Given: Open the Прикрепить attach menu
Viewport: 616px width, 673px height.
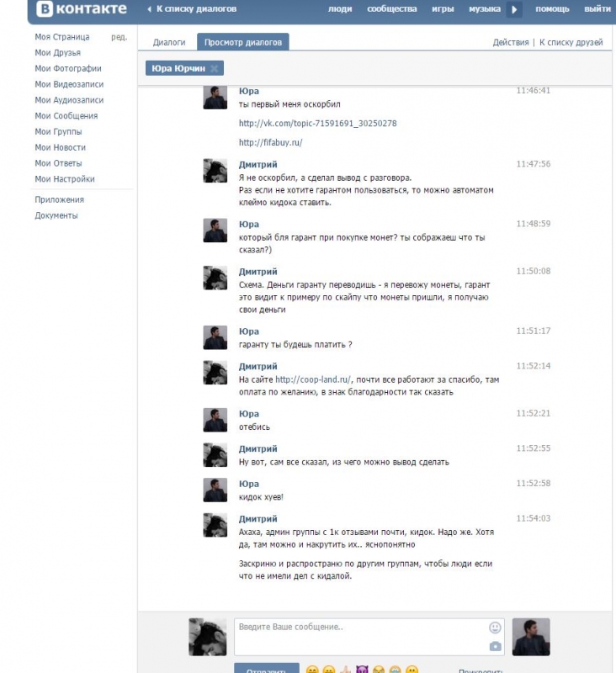Looking at the screenshot, I should pyautogui.click(x=480, y=670).
